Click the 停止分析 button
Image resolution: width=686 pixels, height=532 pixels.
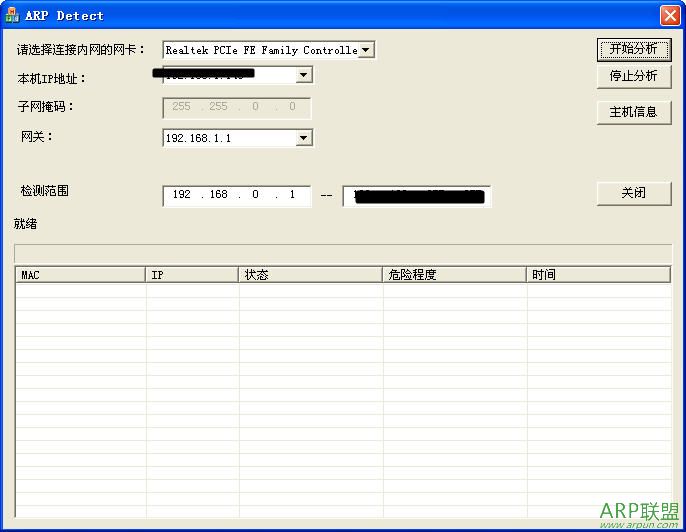point(633,76)
